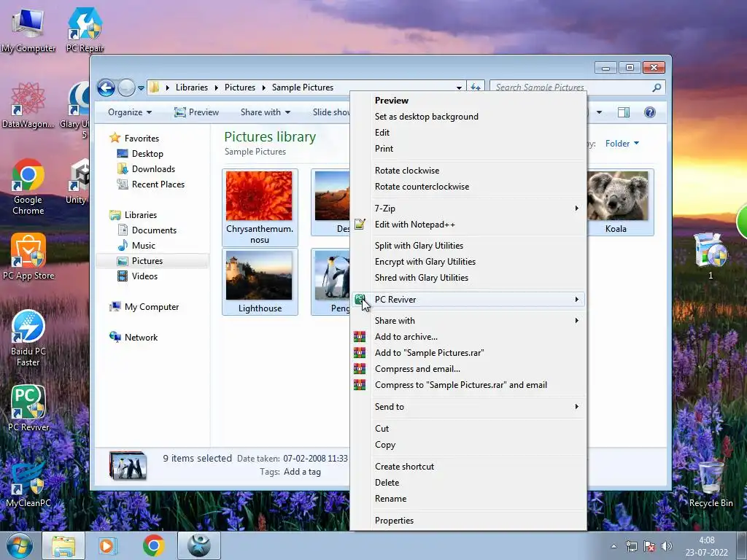Click the taskbar clock and date

point(706,546)
